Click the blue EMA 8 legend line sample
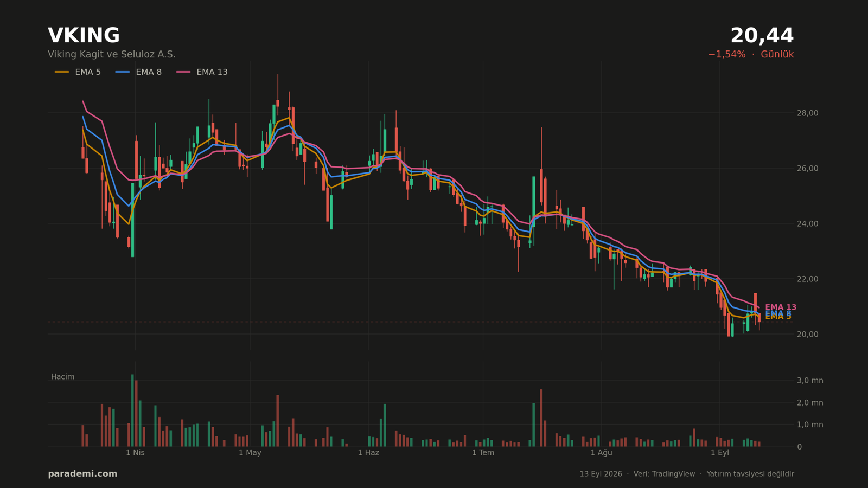This screenshot has height=488, width=868. 123,72
